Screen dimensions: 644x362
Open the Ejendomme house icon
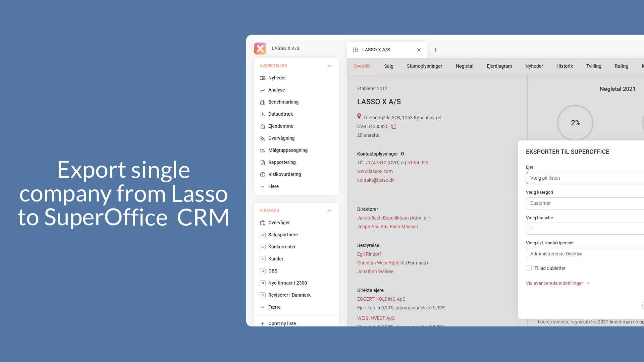click(x=263, y=126)
